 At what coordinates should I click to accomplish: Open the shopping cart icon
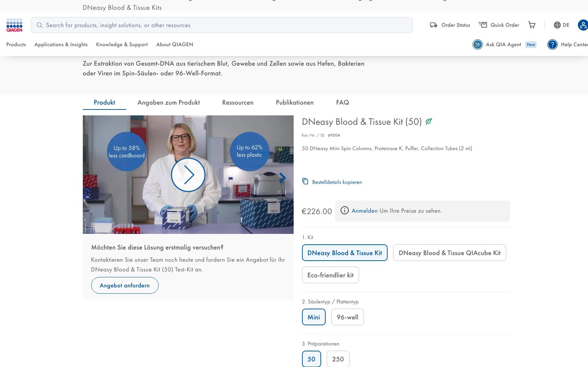click(x=532, y=25)
